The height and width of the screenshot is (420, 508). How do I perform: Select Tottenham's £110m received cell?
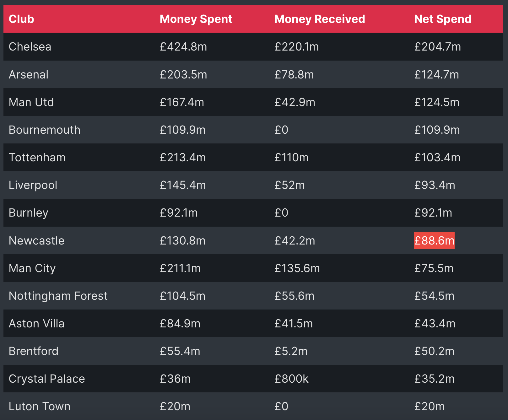coord(291,158)
